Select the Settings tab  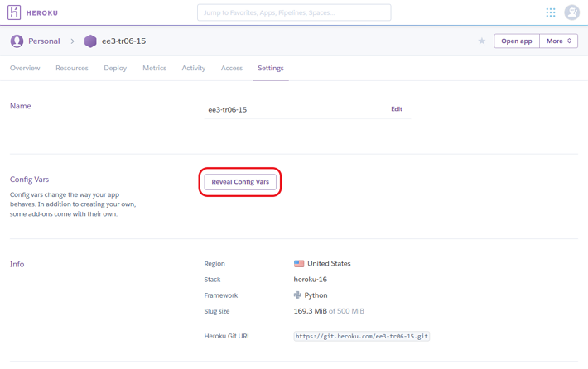click(x=271, y=68)
